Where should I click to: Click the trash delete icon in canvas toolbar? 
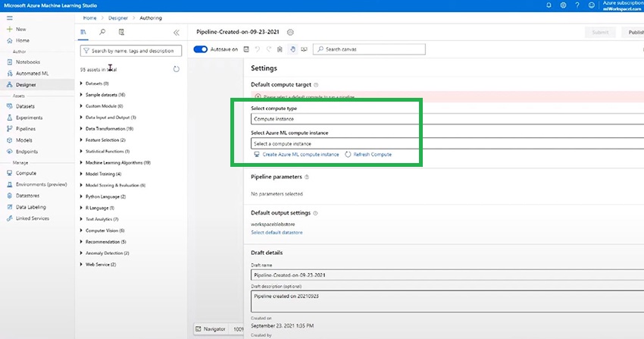[280, 49]
